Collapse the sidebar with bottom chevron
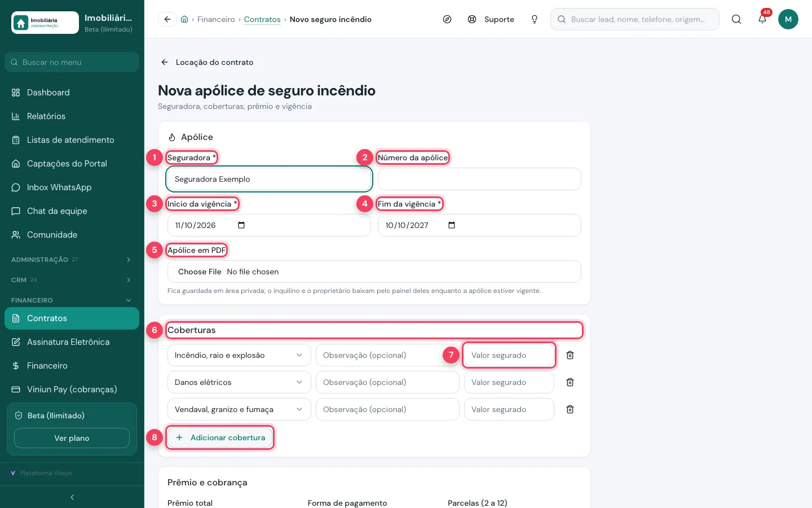The width and height of the screenshot is (812, 508). pyautogui.click(x=72, y=497)
